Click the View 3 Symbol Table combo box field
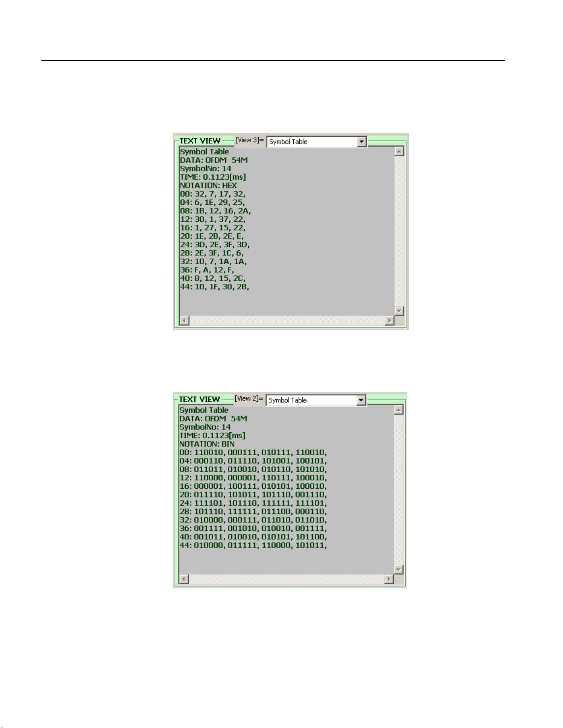The image size is (563, 728). click(x=317, y=142)
